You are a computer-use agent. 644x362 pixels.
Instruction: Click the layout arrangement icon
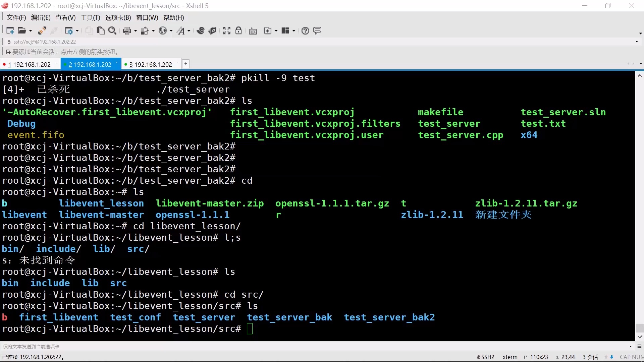(285, 31)
